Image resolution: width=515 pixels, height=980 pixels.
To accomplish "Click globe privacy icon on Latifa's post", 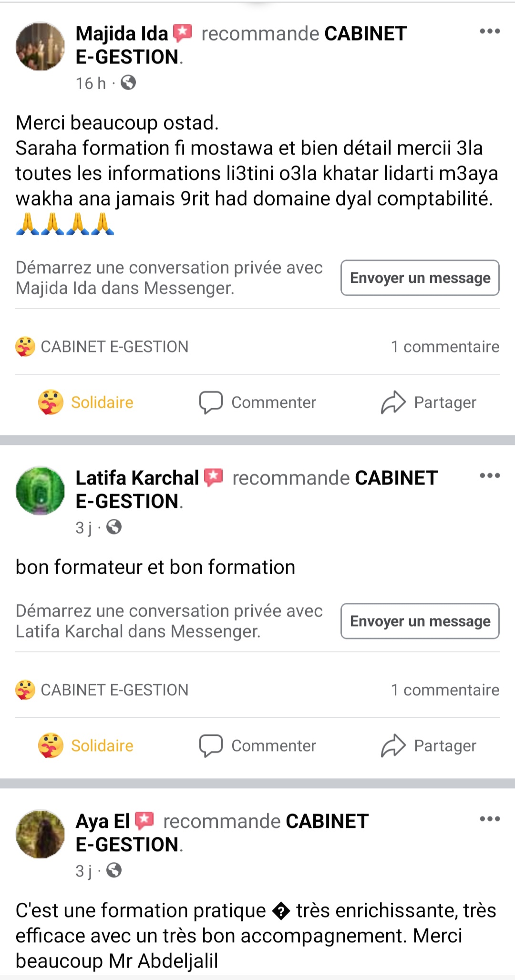I will pyautogui.click(x=114, y=527).
